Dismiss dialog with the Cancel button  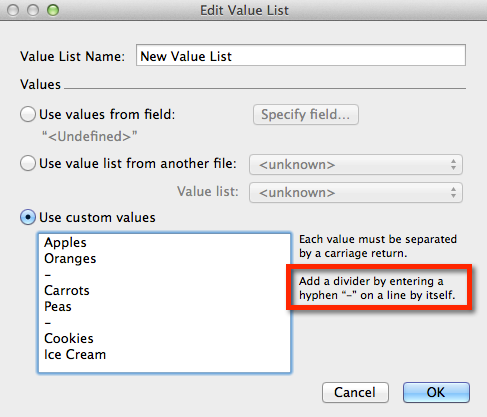click(x=355, y=392)
